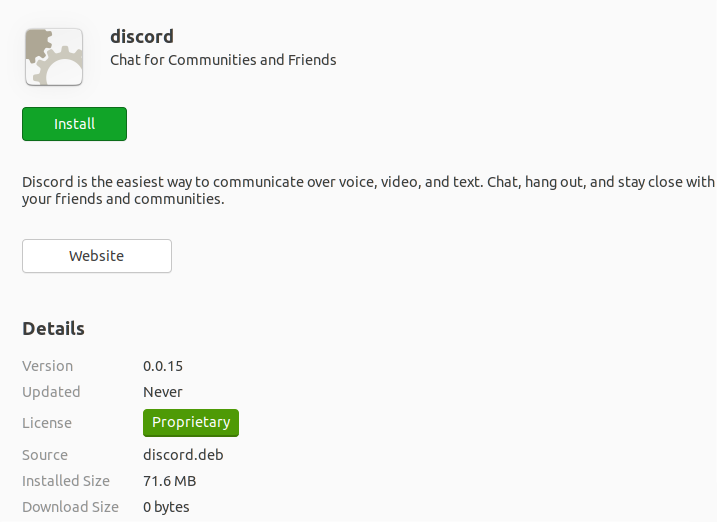Select the 71.6 MB installed size value
The width and height of the screenshot is (717, 522).
click(171, 481)
